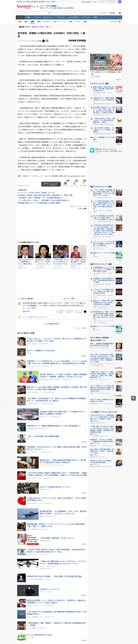Open ranking 1 経理から配管工へ転身 article
Viewport: 138px width, 644px height.
[x=104, y=89]
